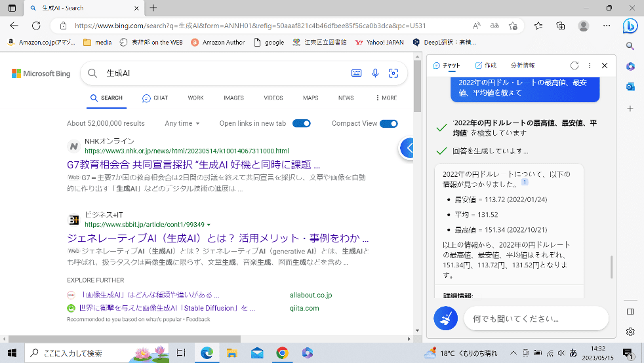Open the Windows Start menu

click(x=12, y=353)
